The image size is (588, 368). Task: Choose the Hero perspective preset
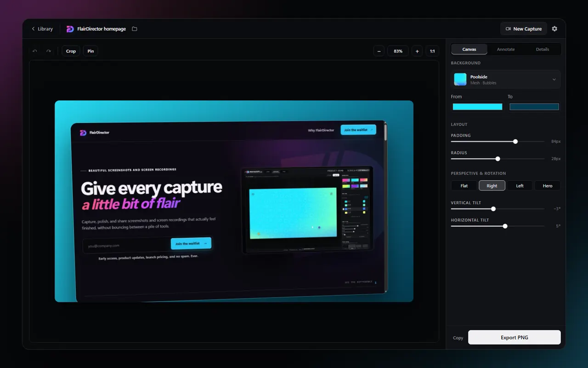pyautogui.click(x=548, y=185)
